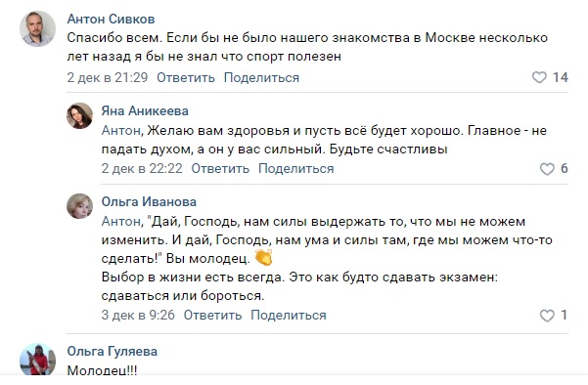This screenshot has height=385, width=588.
Task: Open Яна Аникеева's profile name link
Action: (x=145, y=110)
